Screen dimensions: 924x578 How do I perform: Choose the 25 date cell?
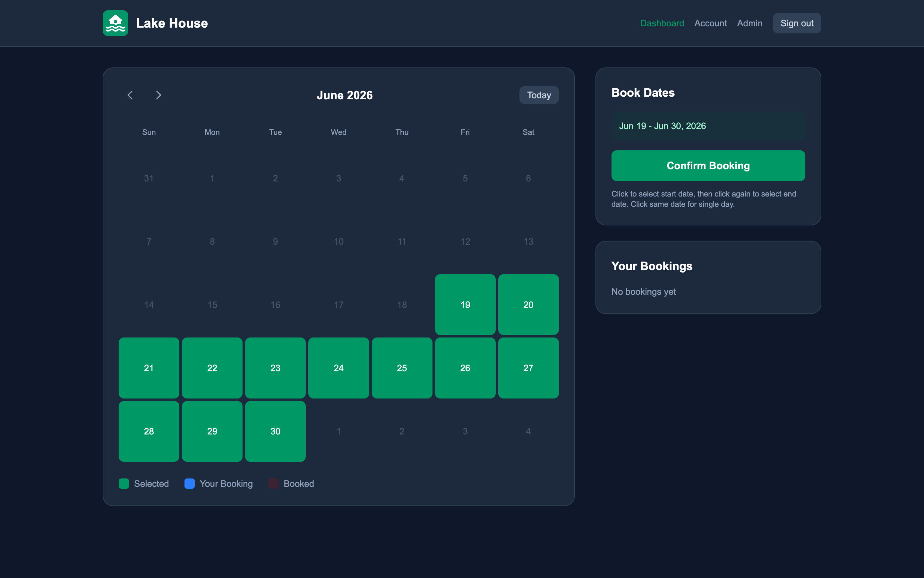coord(402,368)
